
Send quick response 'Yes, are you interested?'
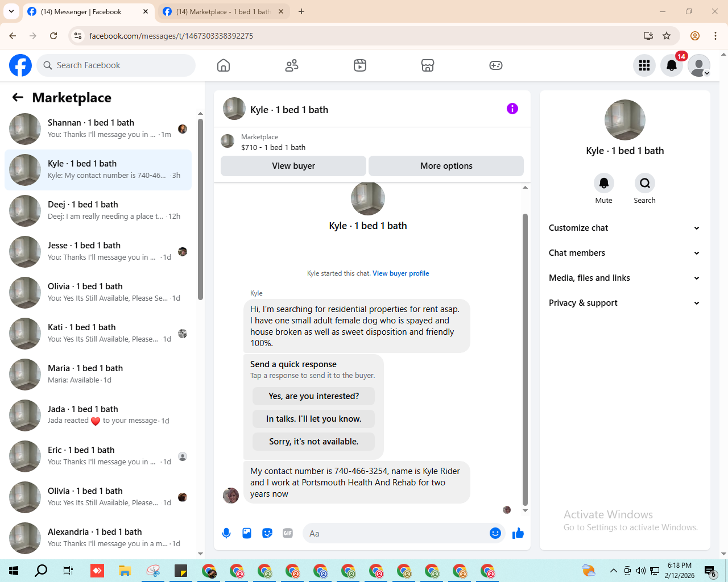[314, 396]
